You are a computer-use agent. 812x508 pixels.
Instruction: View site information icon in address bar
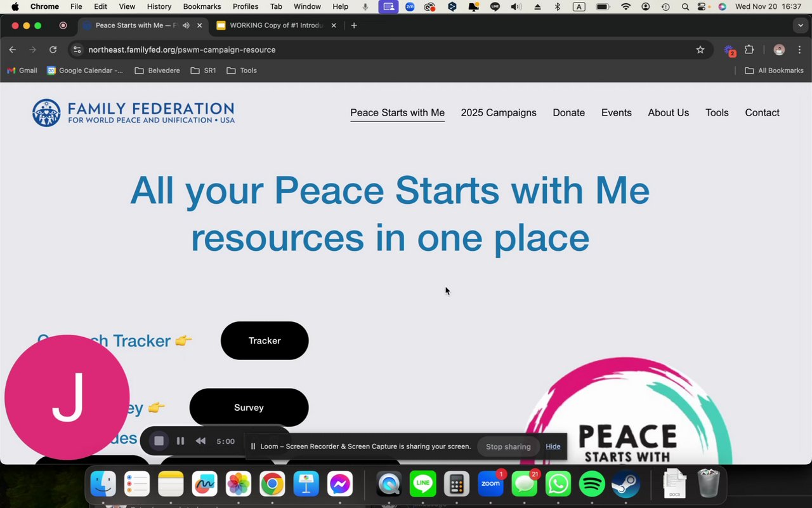click(77, 50)
